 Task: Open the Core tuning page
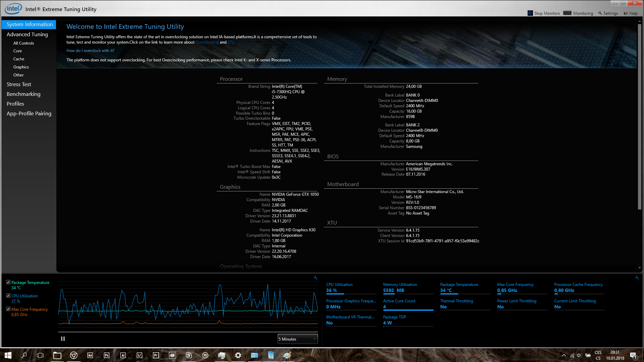(x=17, y=51)
